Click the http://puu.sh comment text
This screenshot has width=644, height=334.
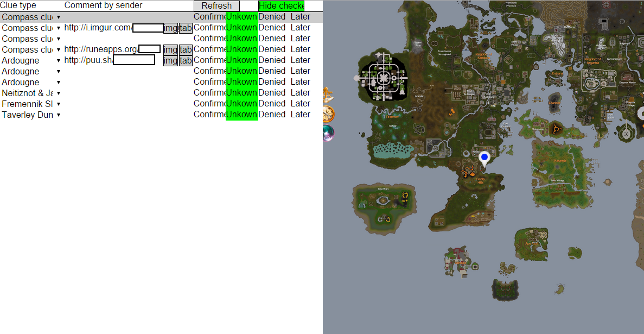(89, 60)
